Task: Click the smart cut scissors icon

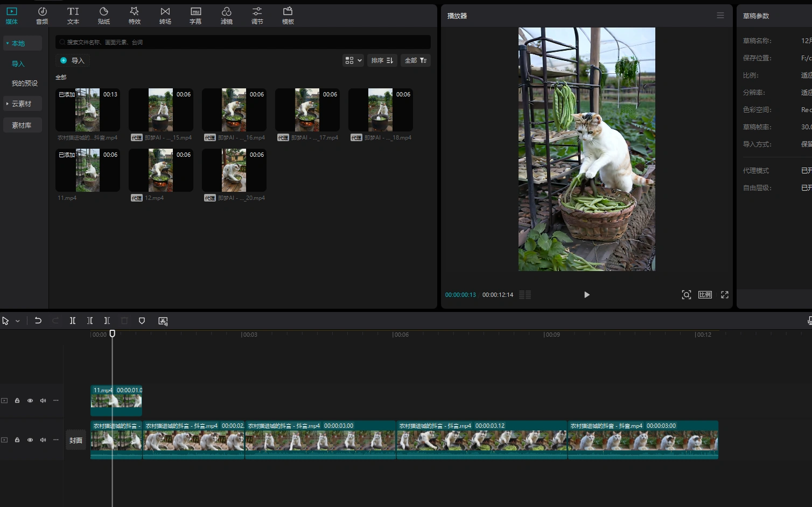Action: [x=163, y=321]
